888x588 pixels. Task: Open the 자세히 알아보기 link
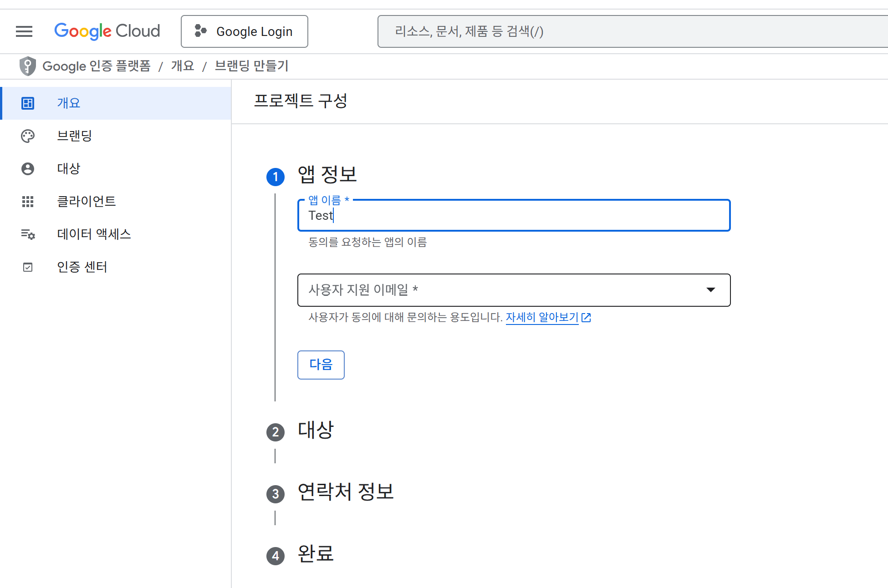(542, 317)
